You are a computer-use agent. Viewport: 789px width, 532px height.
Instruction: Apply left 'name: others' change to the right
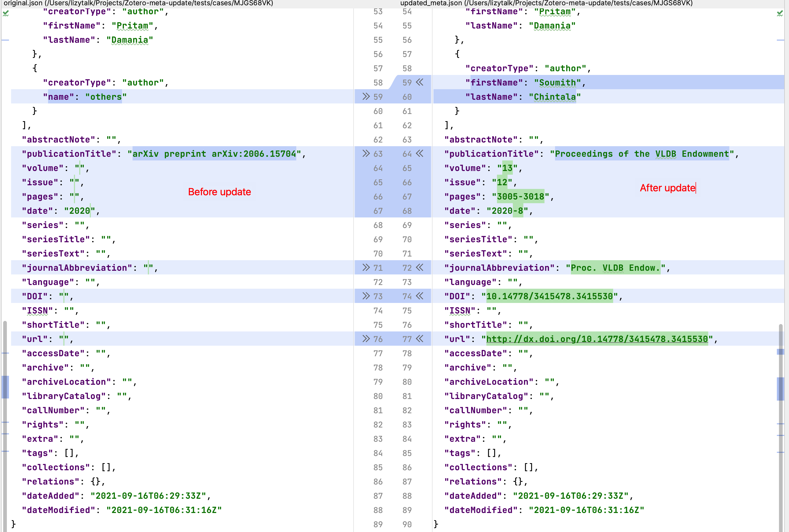(x=366, y=97)
